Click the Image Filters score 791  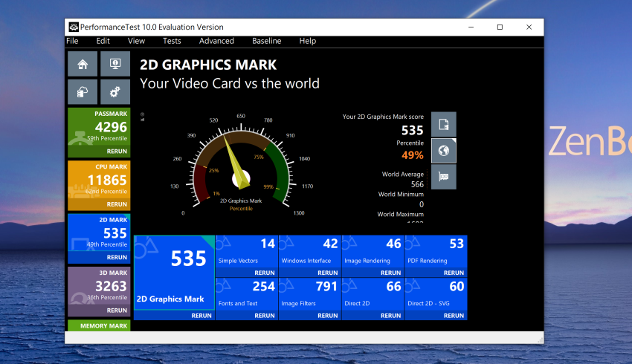coord(326,287)
